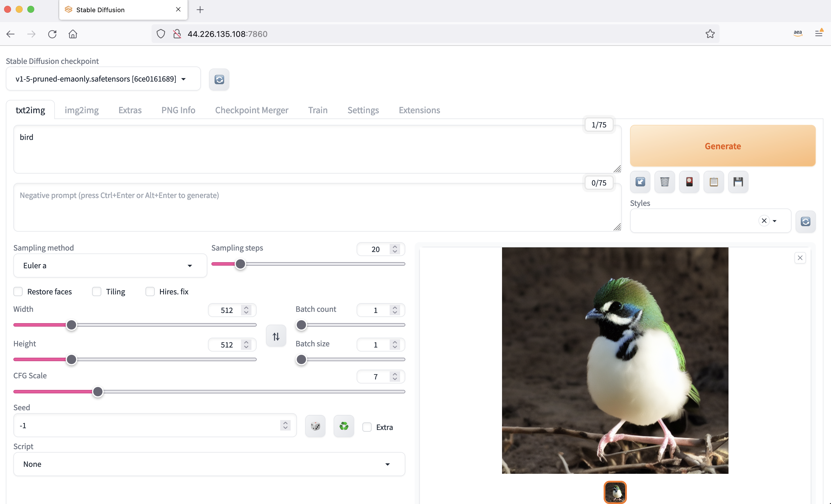Open the Sampling method Euler a dropdown
Viewport: 831px width, 504px height.
click(109, 266)
